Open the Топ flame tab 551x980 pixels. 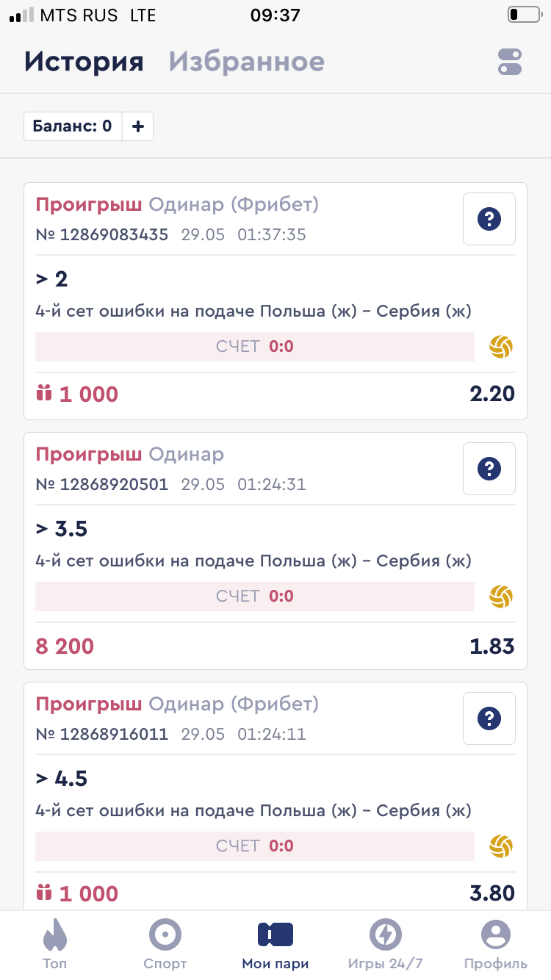55,944
